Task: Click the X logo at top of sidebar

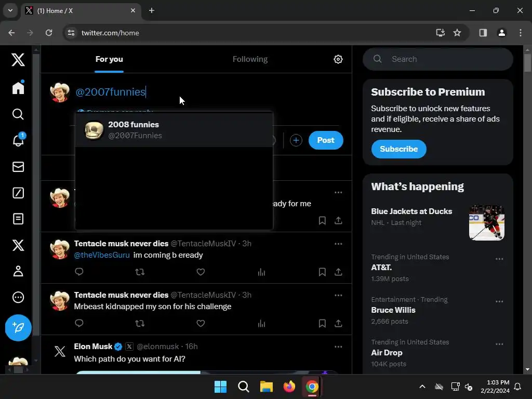Action: pos(18,60)
